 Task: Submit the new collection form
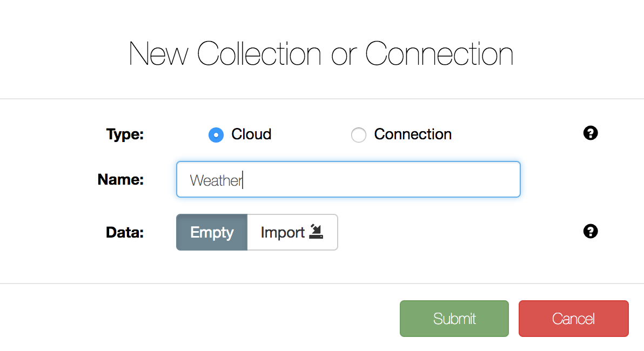[454, 319]
